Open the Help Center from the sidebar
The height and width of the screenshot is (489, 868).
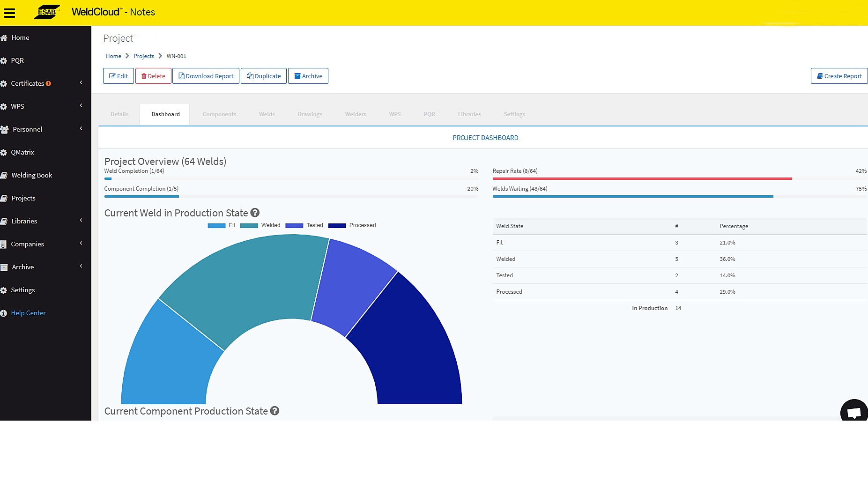[28, 313]
